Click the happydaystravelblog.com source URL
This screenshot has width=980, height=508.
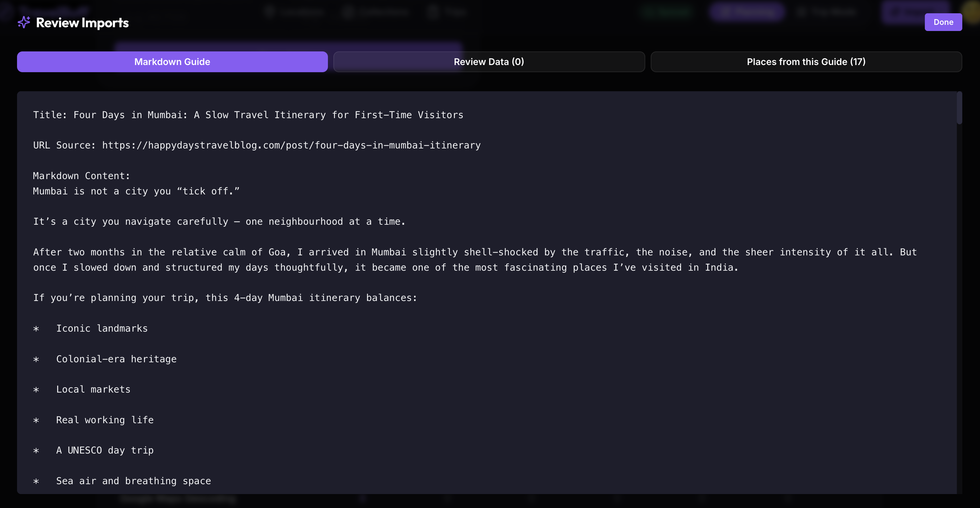pyautogui.click(x=291, y=145)
